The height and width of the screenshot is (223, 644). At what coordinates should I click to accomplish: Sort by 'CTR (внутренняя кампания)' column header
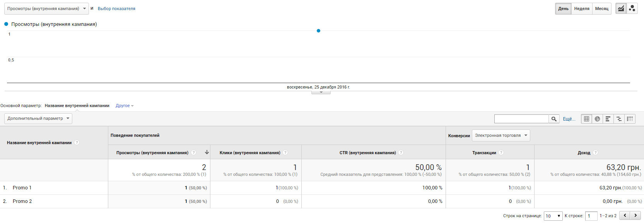coord(368,153)
